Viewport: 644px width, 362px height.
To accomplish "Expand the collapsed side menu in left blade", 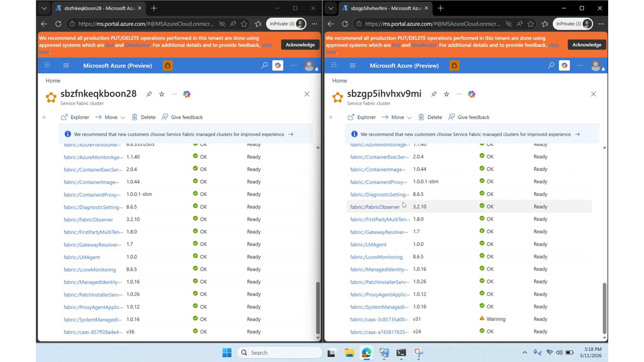I will [x=44, y=117].
